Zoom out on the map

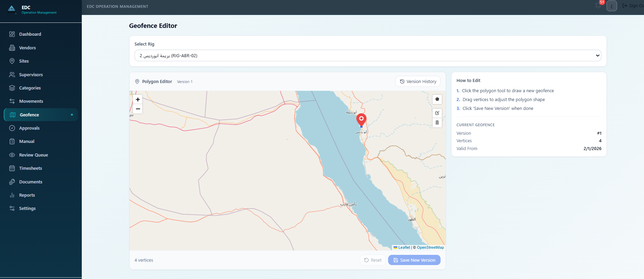point(138,109)
